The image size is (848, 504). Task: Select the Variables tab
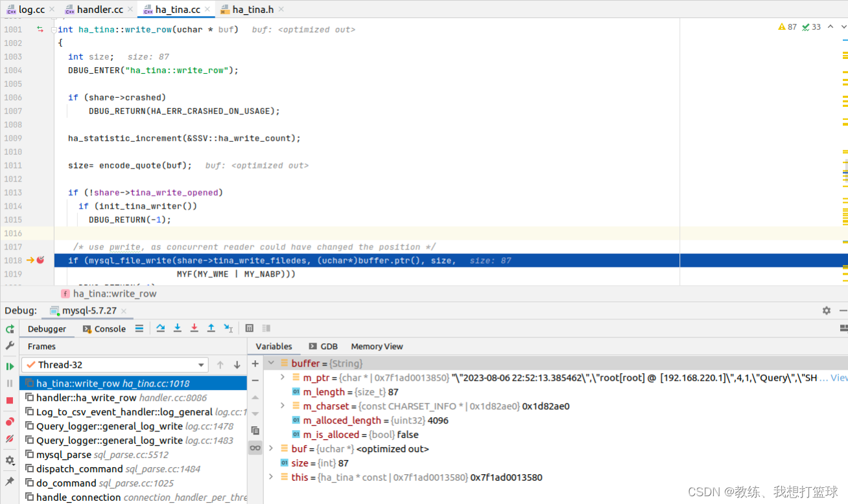274,347
